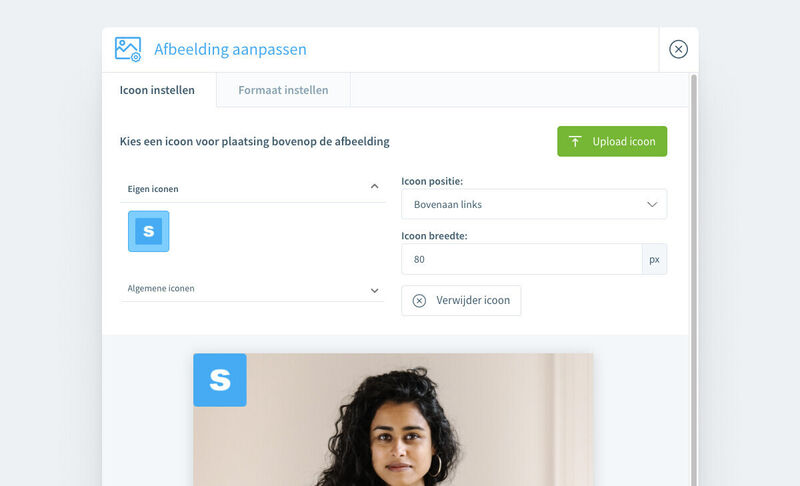This screenshot has width=800, height=486.
Task: Click the Eigen iconen header label
Action: pyautogui.click(x=153, y=189)
